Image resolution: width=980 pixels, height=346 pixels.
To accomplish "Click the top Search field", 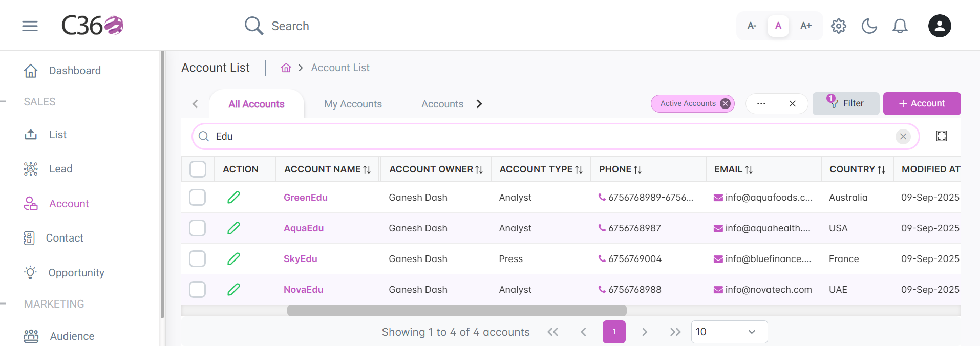I will [290, 26].
